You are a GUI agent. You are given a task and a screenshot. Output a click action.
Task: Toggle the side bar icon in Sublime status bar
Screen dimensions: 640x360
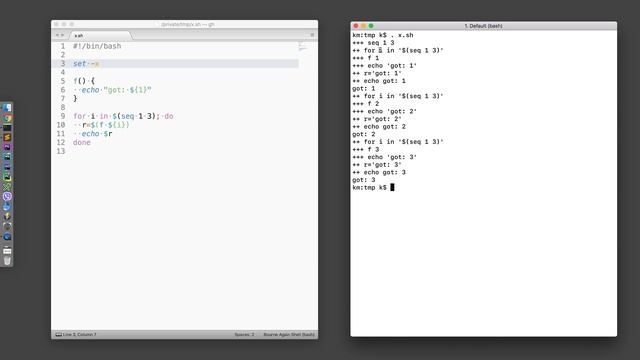click(58, 335)
